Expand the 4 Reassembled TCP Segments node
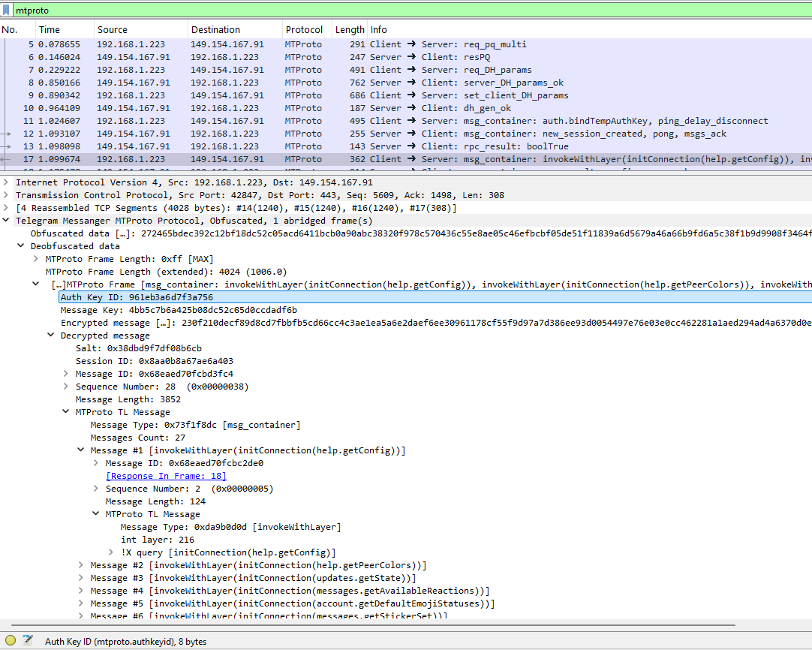Screen dimensions: 812x650 pos(6,208)
